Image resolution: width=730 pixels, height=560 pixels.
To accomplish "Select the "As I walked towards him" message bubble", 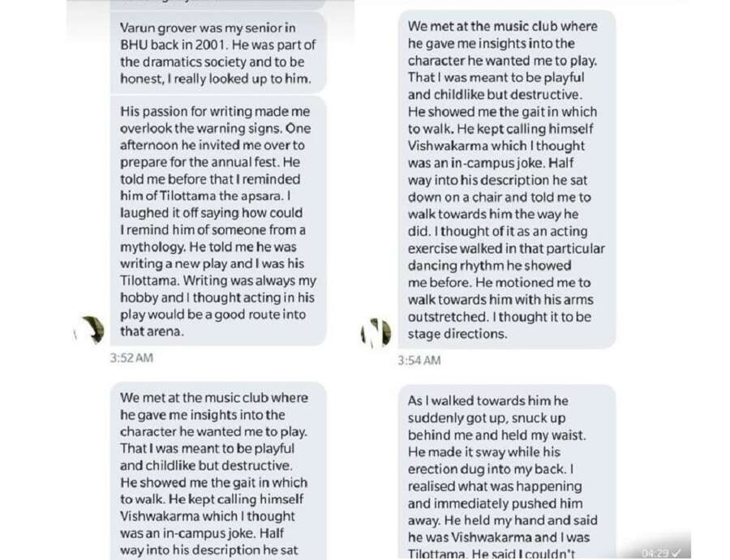I will 505,472.
